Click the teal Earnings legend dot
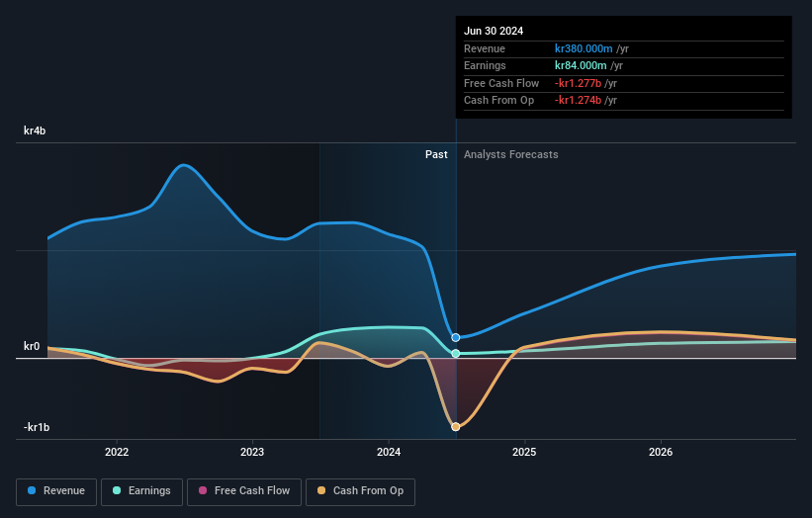 coord(117,490)
